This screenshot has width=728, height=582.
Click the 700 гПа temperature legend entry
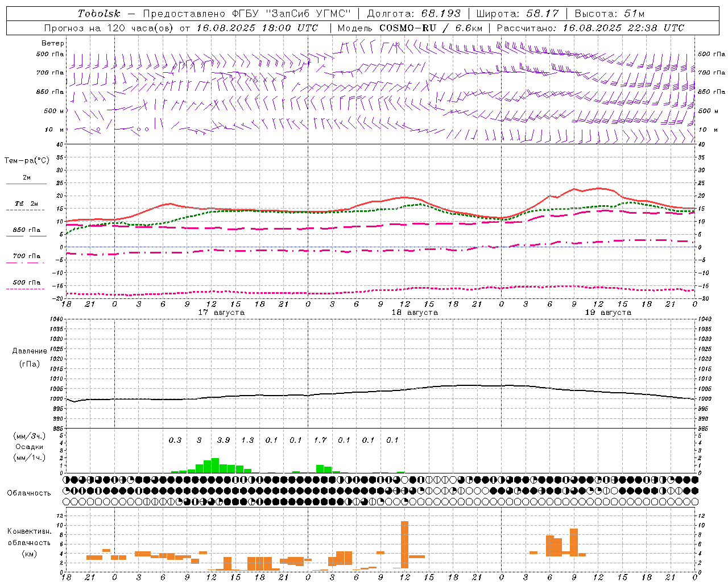click(26, 256)
